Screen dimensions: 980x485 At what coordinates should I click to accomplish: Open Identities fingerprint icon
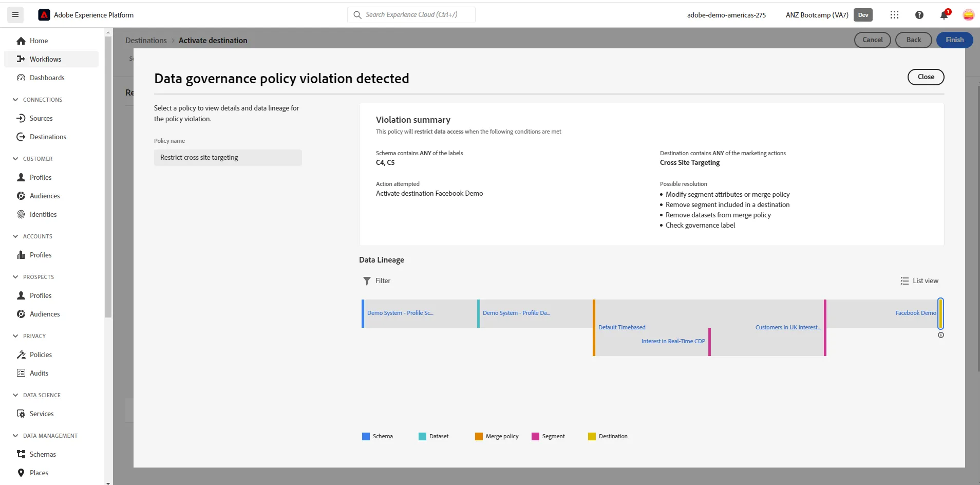21,214
